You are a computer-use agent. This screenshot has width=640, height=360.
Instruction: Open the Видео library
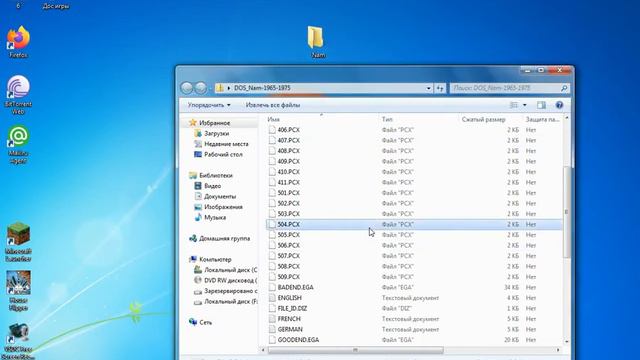pyautogui.click(x=212, y=186)
